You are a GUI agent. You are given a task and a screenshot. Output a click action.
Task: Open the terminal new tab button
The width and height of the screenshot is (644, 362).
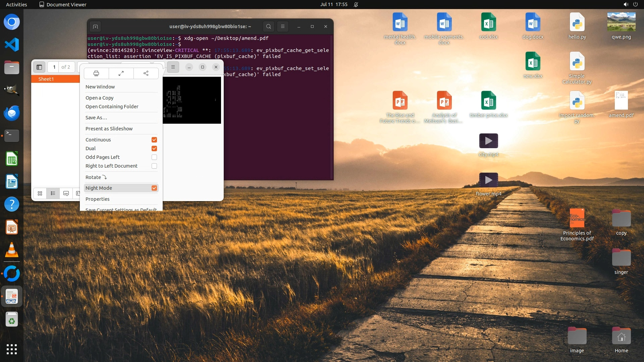[x=95, y=26]
